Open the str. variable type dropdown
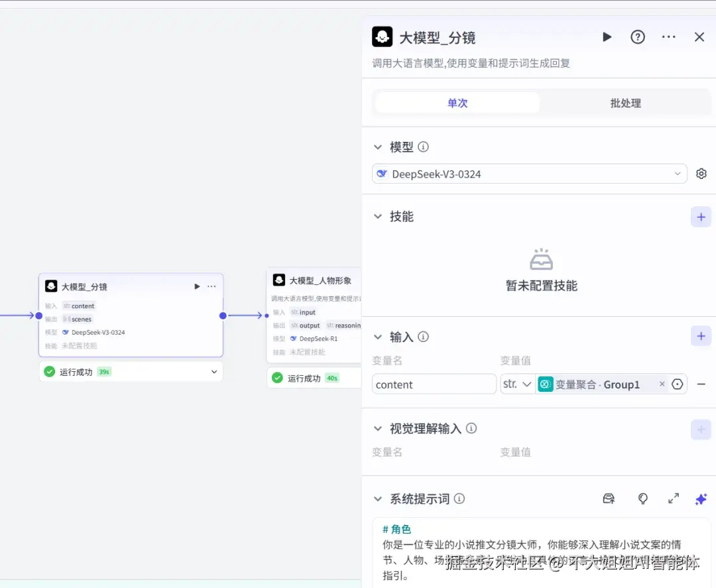Screen dimensions: 716x588 (x=517, y=384)
